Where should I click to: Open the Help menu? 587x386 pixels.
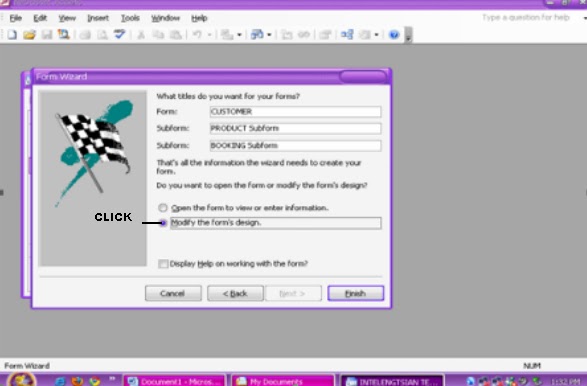tap(199, 18)
